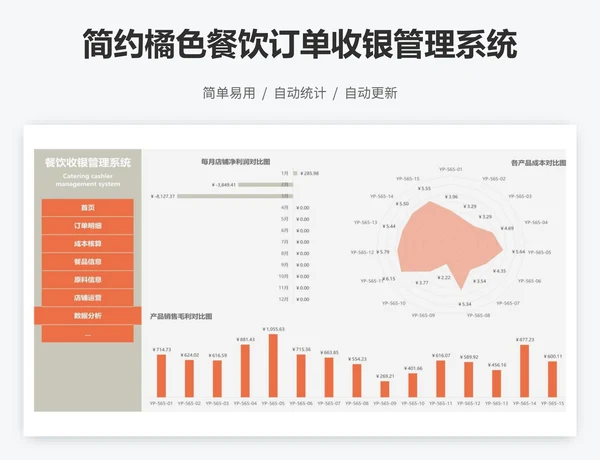Open the 成本核算 sidebar item
Viewport: 600px width, 460px height.
tap(88, 243)
